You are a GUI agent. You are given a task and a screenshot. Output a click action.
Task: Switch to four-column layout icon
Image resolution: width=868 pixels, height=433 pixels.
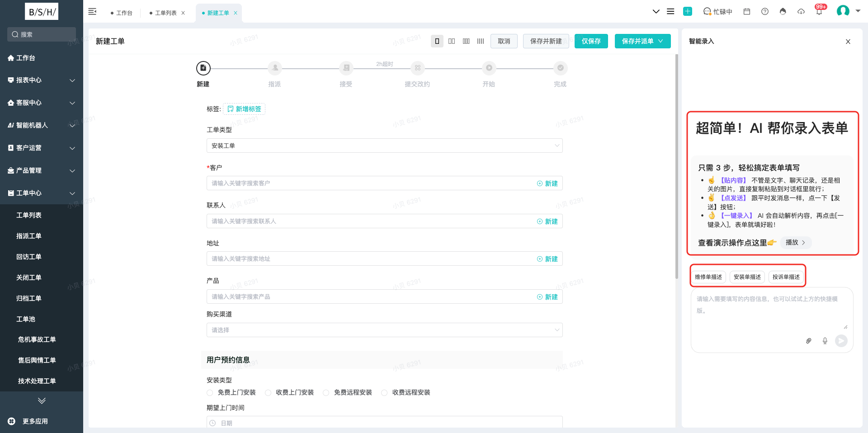pyautogui.click(x=481, y=41)
